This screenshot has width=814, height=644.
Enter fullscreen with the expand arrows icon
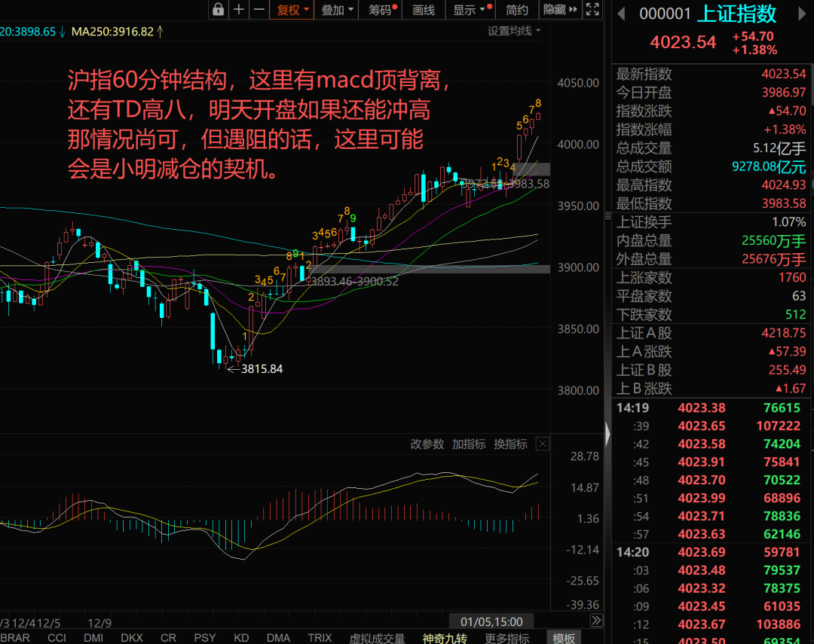coord(592,10)
